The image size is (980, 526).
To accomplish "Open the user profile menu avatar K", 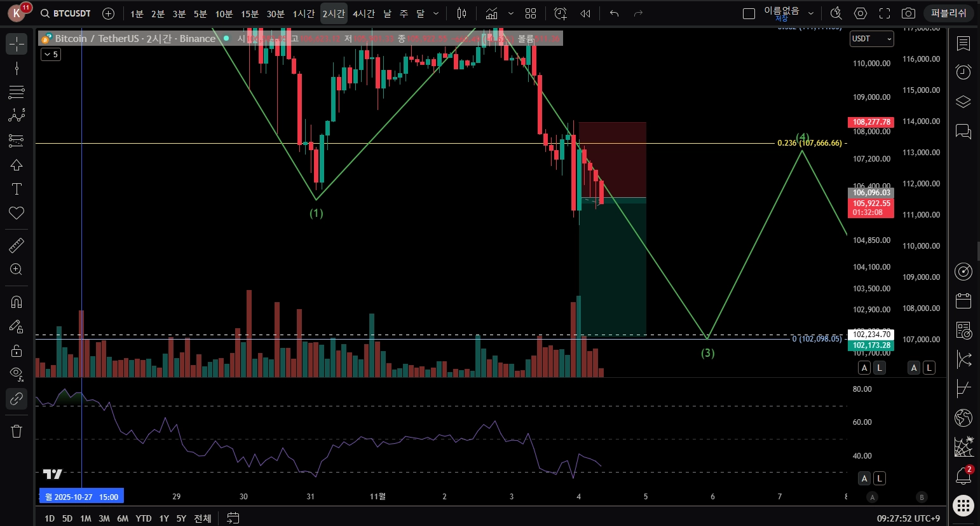I will 17,13.
